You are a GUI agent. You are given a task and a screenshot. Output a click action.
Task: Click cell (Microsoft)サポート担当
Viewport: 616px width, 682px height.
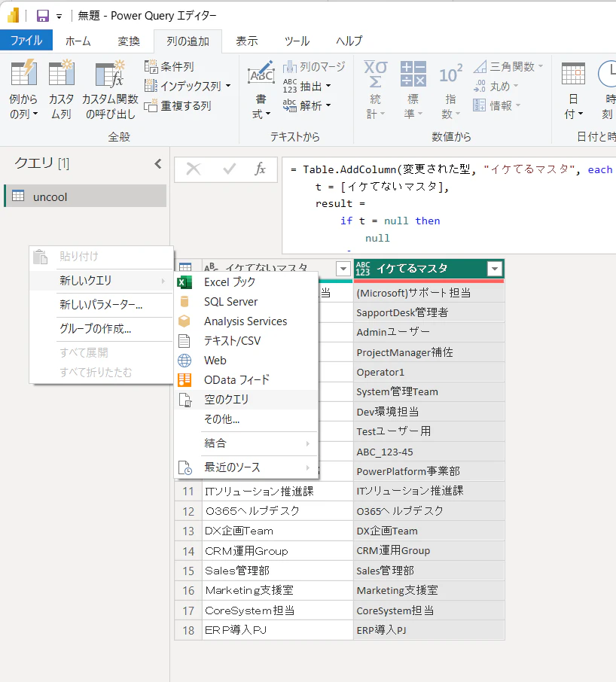429,293
